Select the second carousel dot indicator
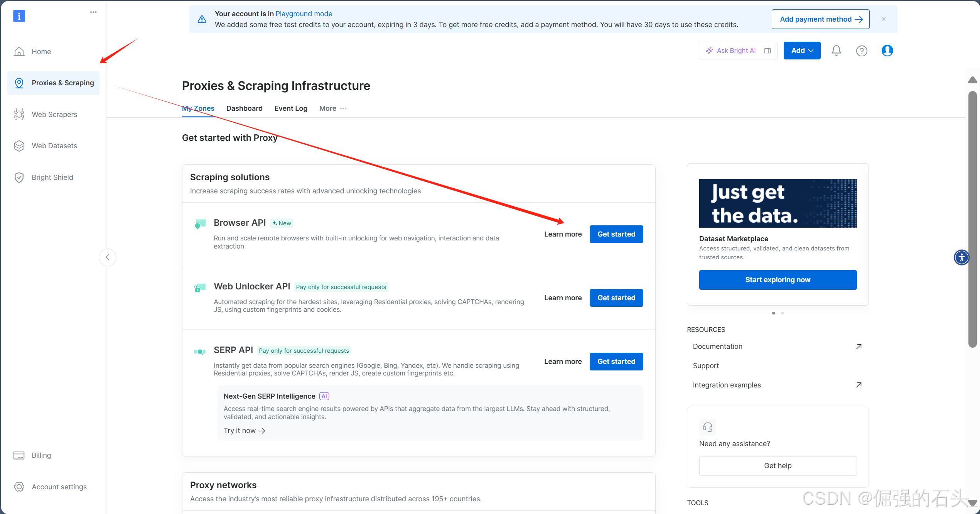This screenshot has height=514, width=980. (x=783, y=313)
